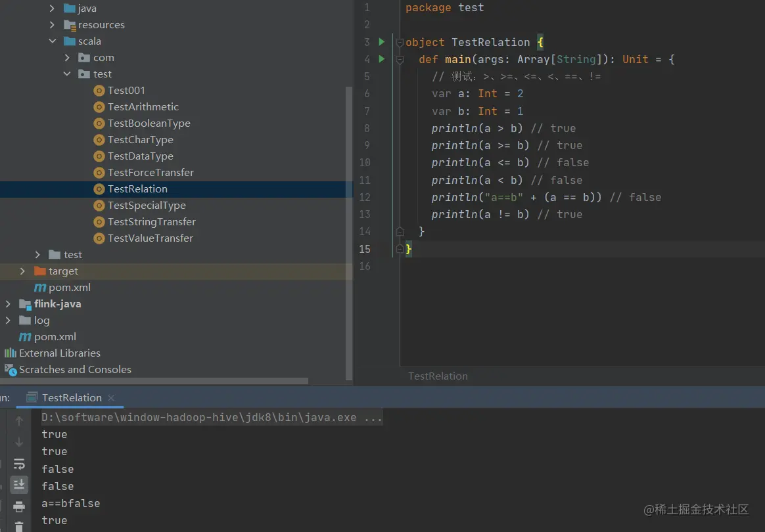The image size is (765, 532).
Task: Click fold end marker on line 15
Action: tap(400, 249)
